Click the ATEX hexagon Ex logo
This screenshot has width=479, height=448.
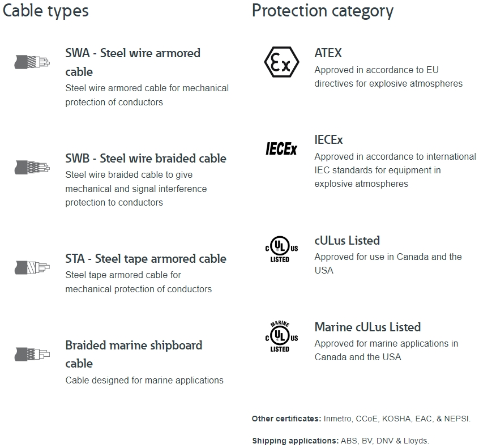[281, 62]
